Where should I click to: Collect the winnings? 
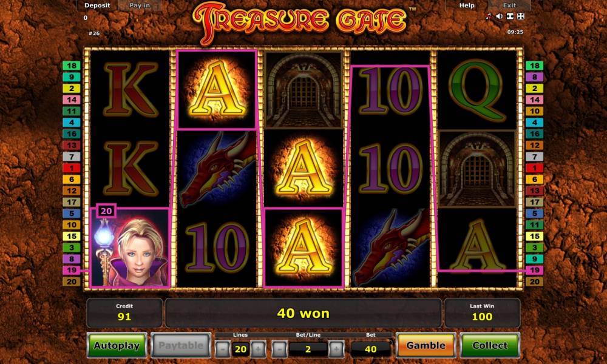490,345
